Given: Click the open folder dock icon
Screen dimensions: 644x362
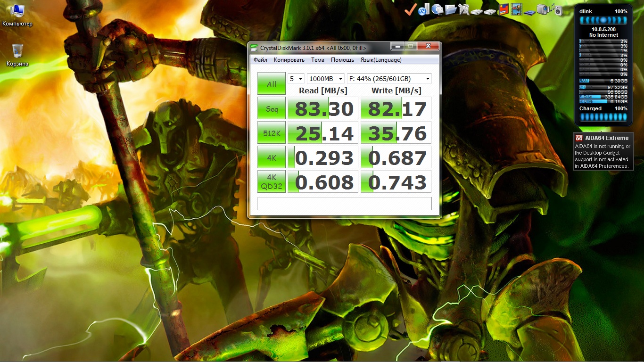Looking at the screenshot, I should (x=451, y=9).
